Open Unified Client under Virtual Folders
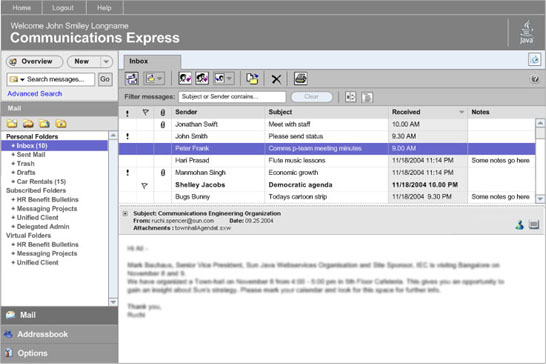Image resolution: width=546 pixels, height=364 pixels. coord(38,263)
